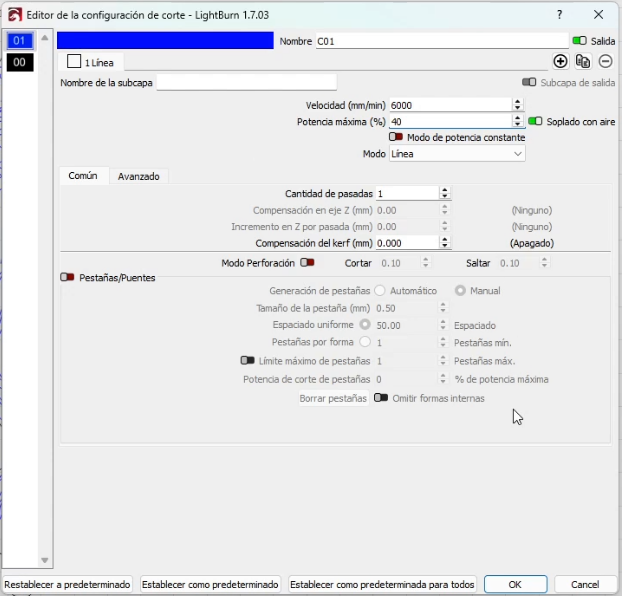Click Restablecer a predeterminado button

click(x=68, y=584)
